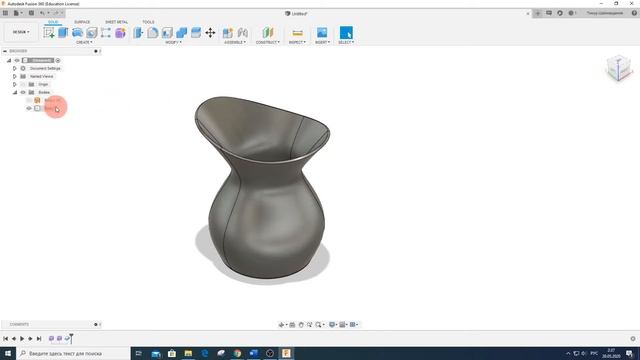The image size is (640, 360).
Task: Toggle the Bodies folder eye icon
Action: (x=23, y=92)
